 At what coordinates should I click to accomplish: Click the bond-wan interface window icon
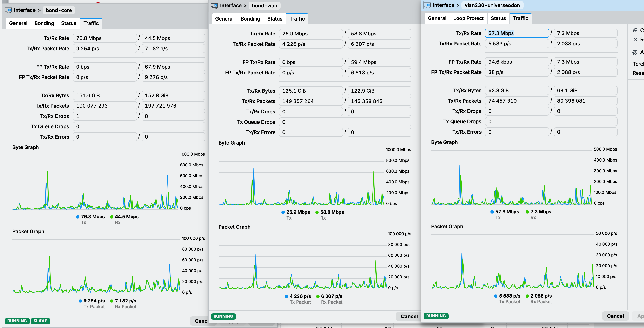[214, 6]
